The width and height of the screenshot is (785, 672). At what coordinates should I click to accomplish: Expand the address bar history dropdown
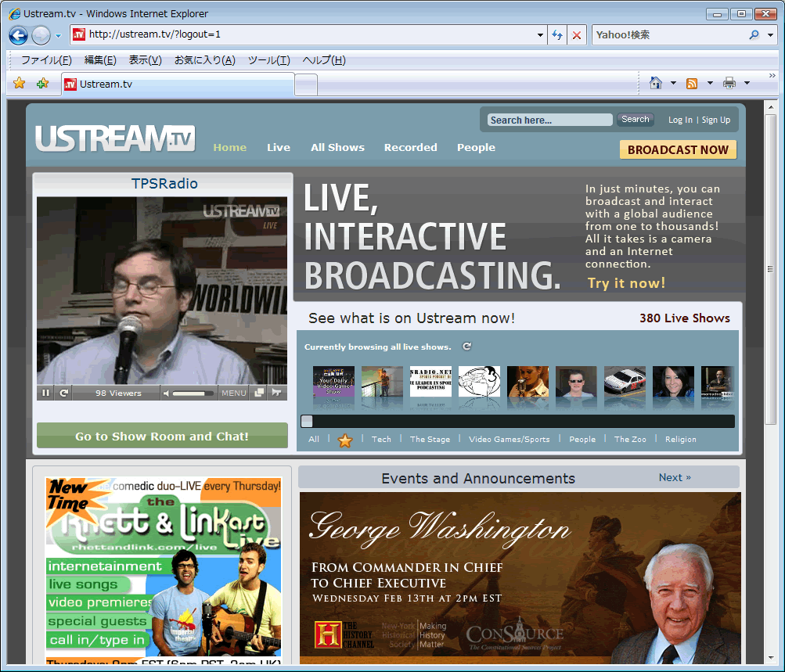540,35
